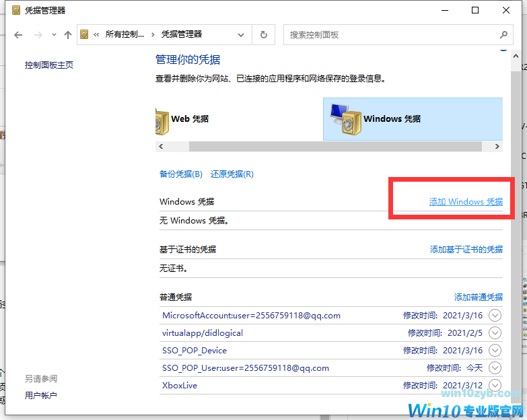Screen dimensions: 527x420
Task: Click 还原凭据(R) link
Action: click(232, 174)
